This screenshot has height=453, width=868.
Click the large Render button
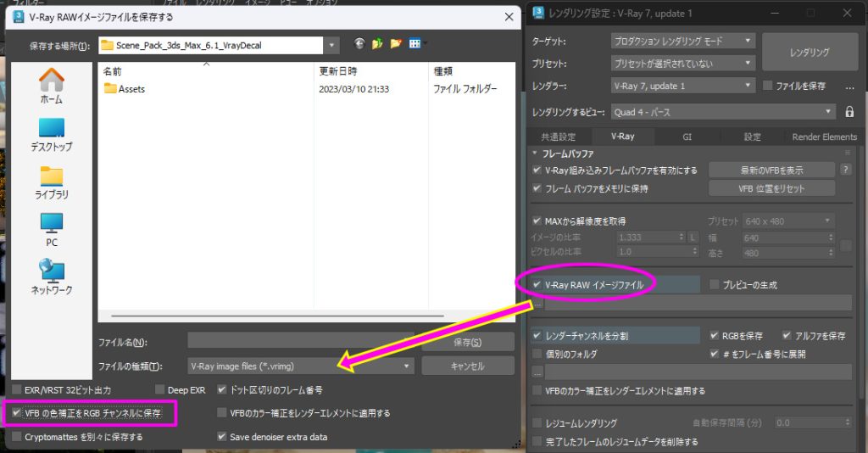click(x=810, y=52)
